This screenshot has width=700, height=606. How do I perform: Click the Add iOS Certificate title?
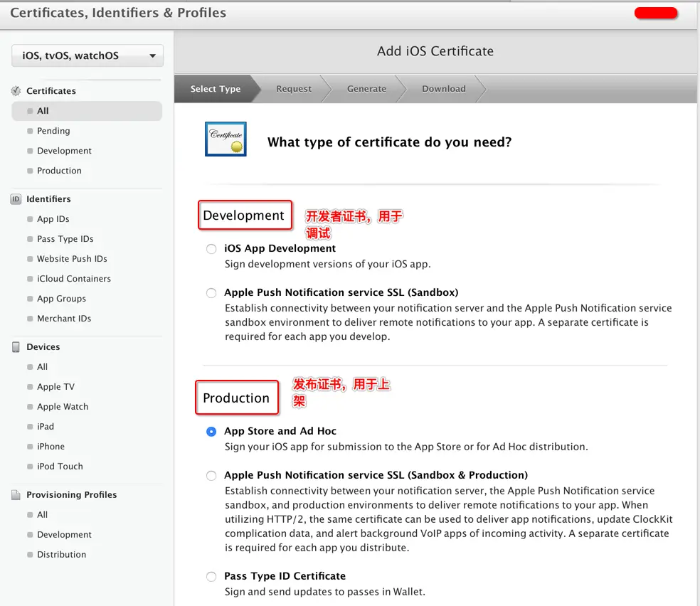click(x=435, y=51)
